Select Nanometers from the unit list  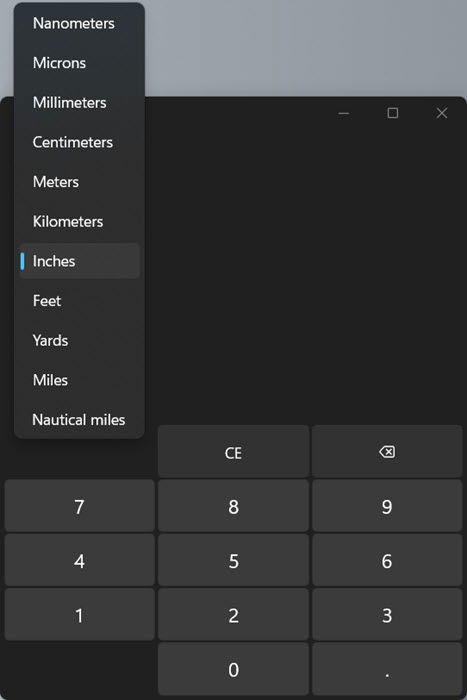[x=79, y=23]
